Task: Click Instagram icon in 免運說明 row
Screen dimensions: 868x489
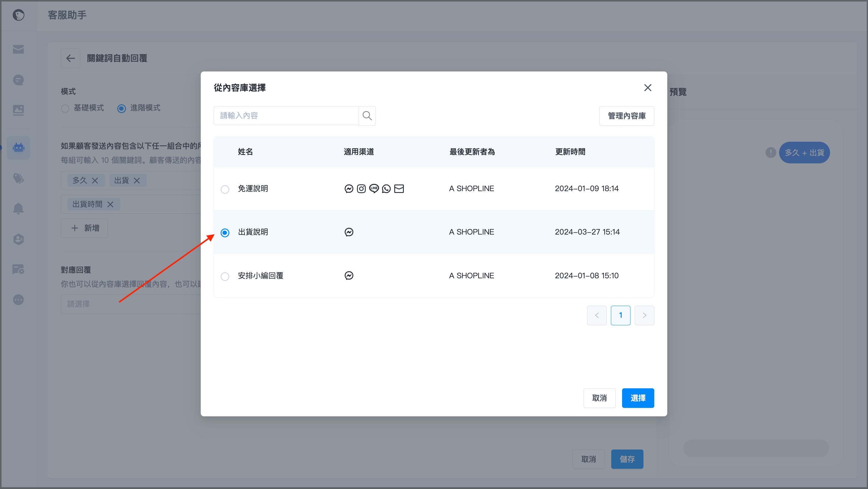Action: (361, 189)
